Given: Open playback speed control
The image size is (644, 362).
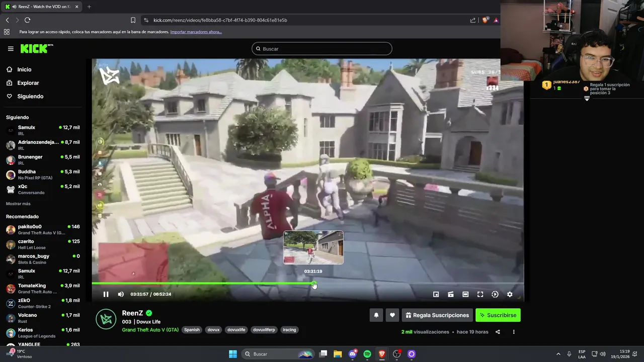Looking at the screenshot, I should click(x=495, y=294).
